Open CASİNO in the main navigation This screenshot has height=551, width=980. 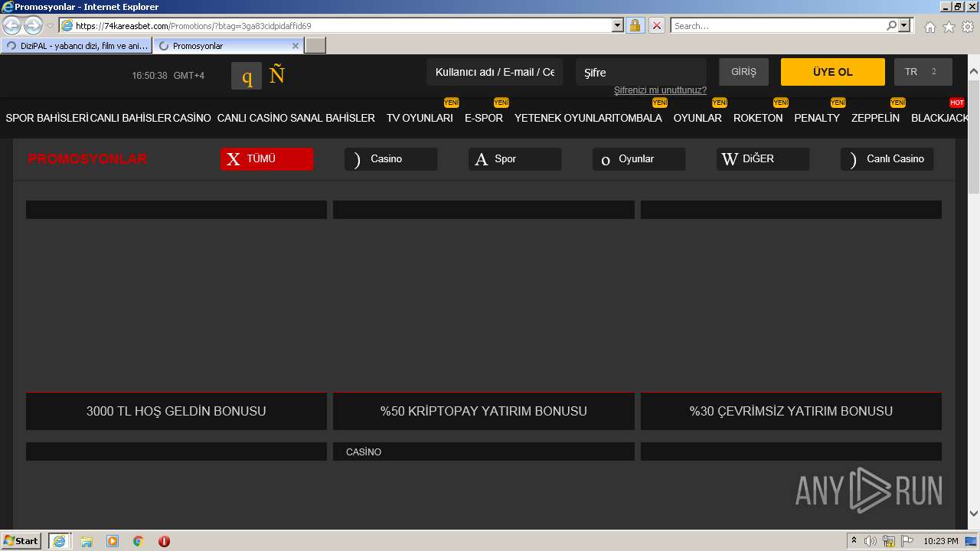(x=192, y=118)
